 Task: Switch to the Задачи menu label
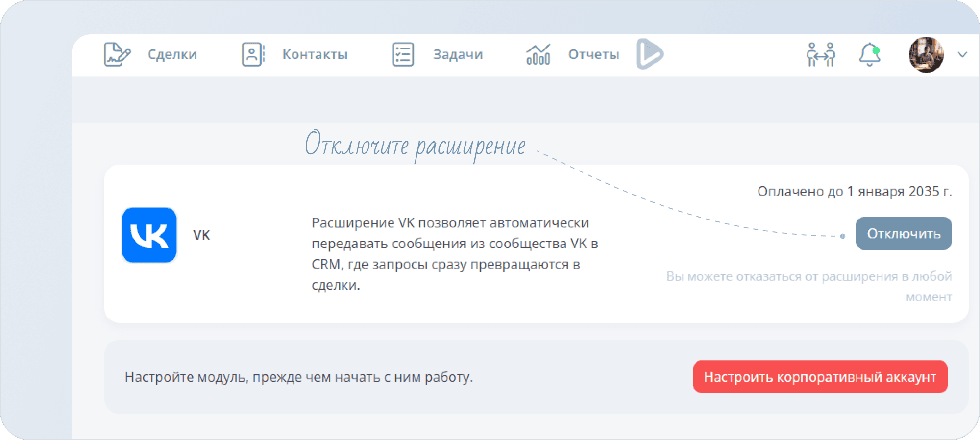click(x=458, y=54)
